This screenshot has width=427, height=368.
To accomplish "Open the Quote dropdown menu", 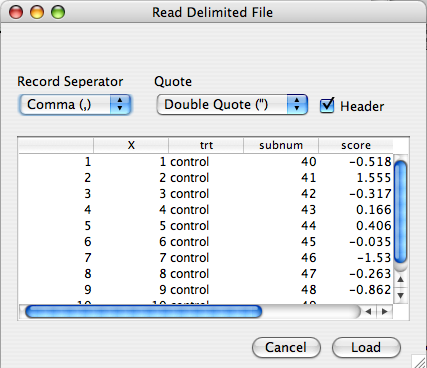I will (232, 105).
